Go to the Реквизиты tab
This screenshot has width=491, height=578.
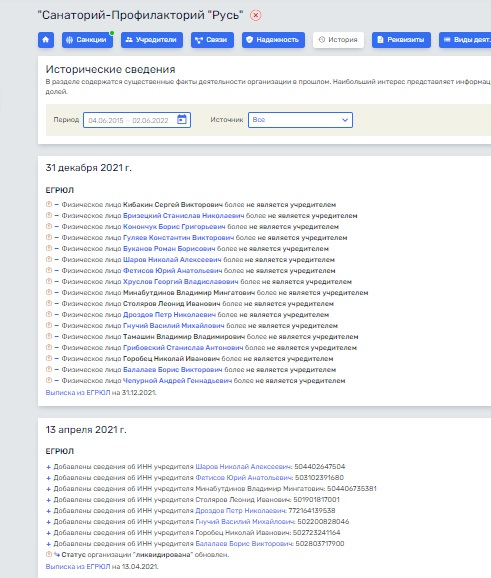401,40
